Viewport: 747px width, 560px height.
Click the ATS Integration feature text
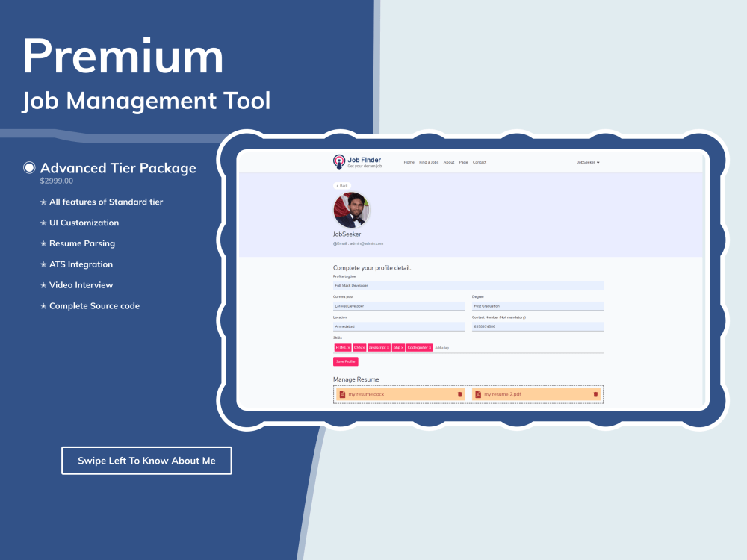click(x=81, y=264)
